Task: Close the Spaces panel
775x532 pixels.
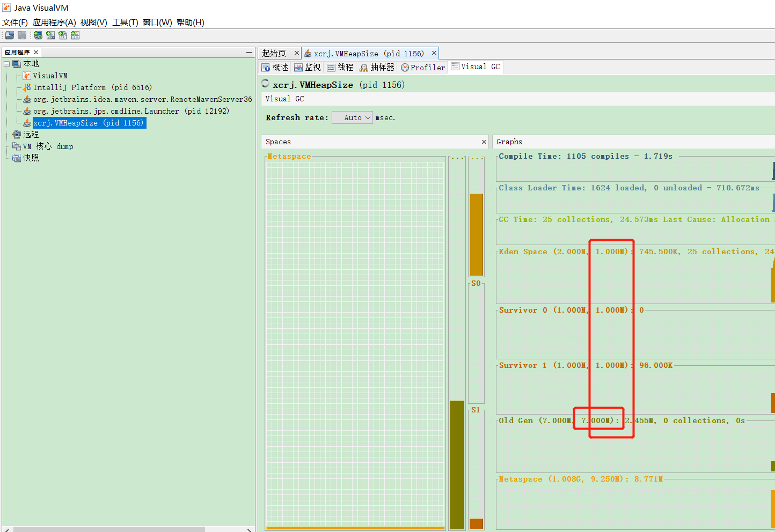Action: coord(484,142)
